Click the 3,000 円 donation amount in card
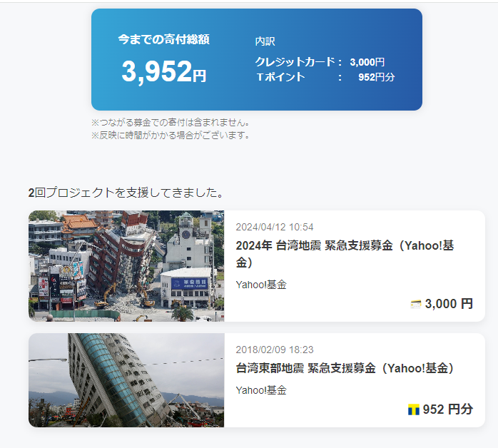This screenshot has height=448, width=498. pyautogui.click(x=449, y=304)
